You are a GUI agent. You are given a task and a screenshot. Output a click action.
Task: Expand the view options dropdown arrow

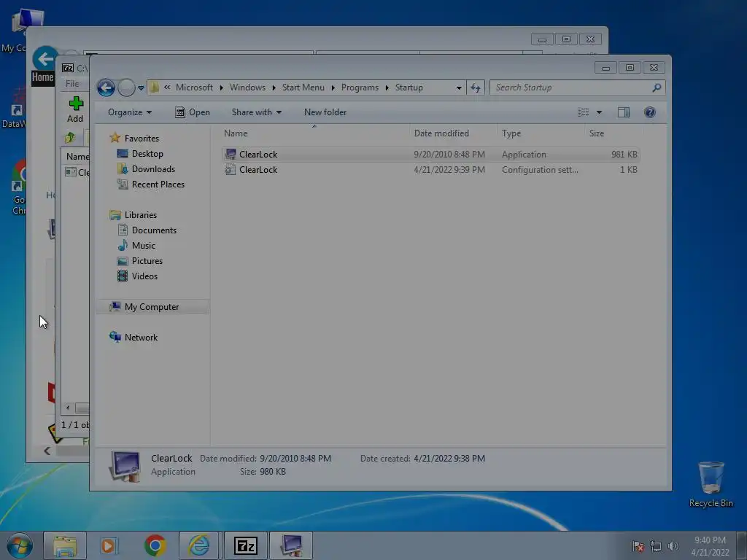tap(600, 112)
